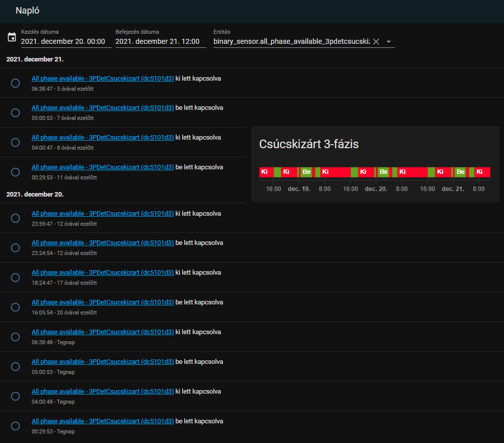Click the circle icon of the 00:29:53 Tegnap entry

click(x=16, y=426)
